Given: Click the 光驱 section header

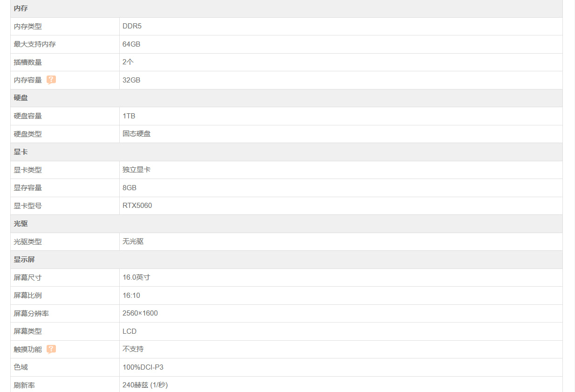Looking at the screenshot, I should [21, 224].
